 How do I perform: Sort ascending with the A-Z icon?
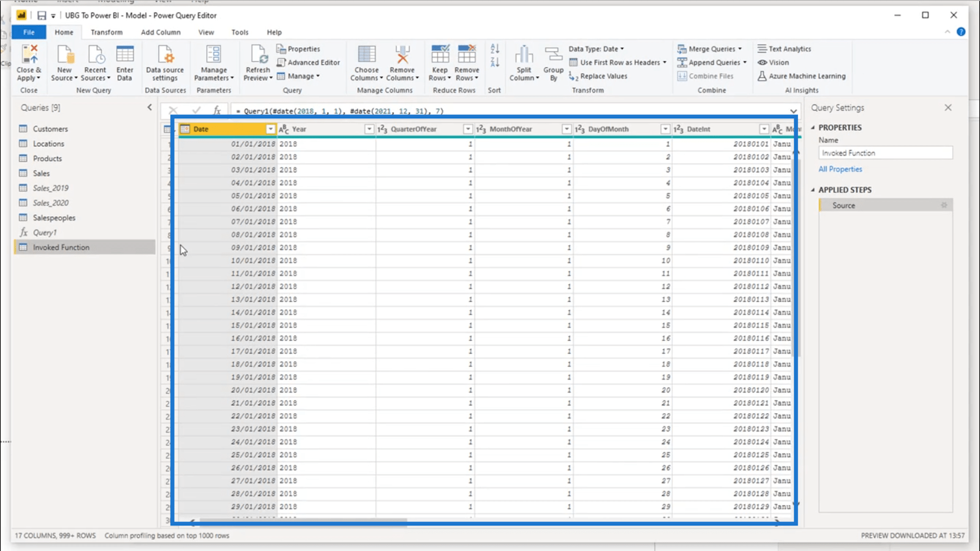495,49
